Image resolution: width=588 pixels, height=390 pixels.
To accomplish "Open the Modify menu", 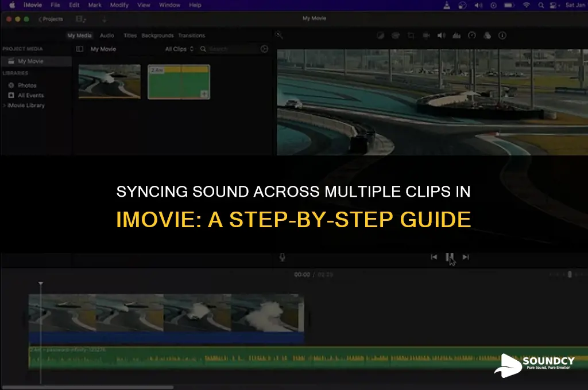I will click(x=119, y=5).
